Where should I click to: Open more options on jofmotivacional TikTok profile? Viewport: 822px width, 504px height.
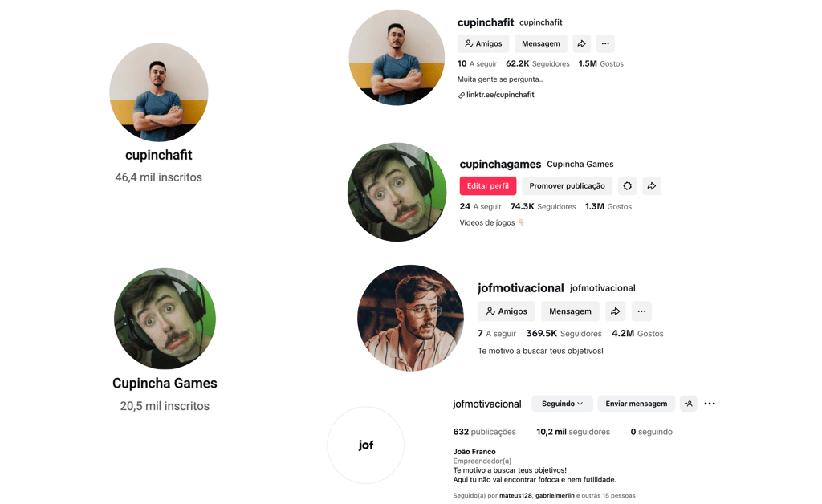click(641, 311)
